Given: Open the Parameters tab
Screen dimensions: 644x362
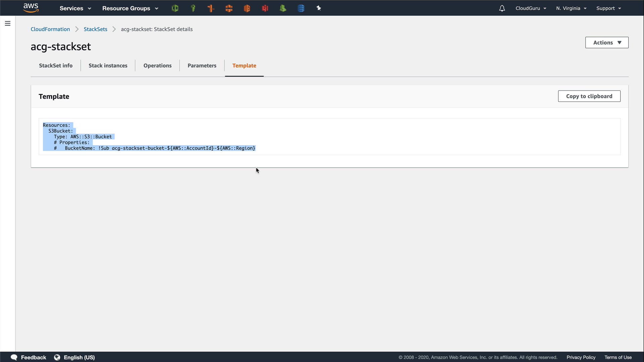Looking at the screenshot, I should pos(202,66).
